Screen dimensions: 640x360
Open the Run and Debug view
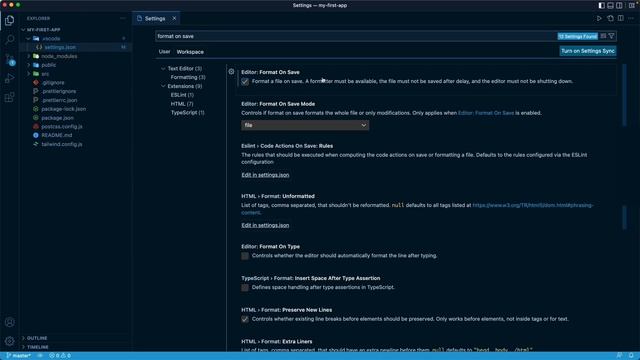9,78
